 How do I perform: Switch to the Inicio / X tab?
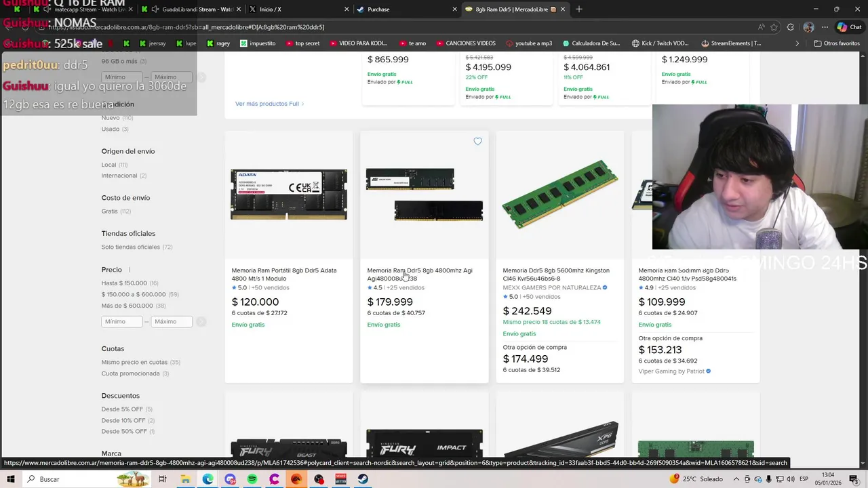click(298, 9)
